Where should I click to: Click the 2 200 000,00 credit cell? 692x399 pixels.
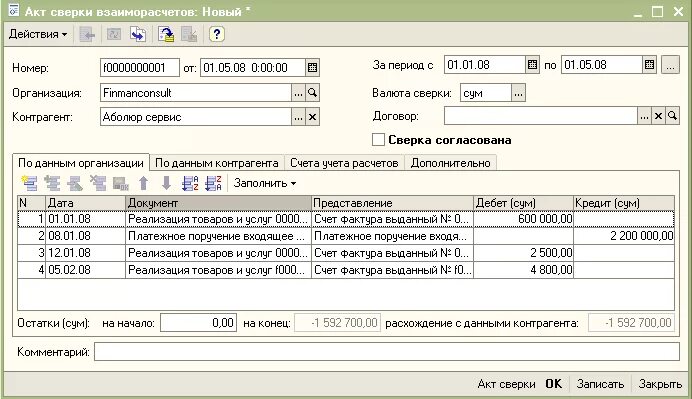tap(624, 236)
